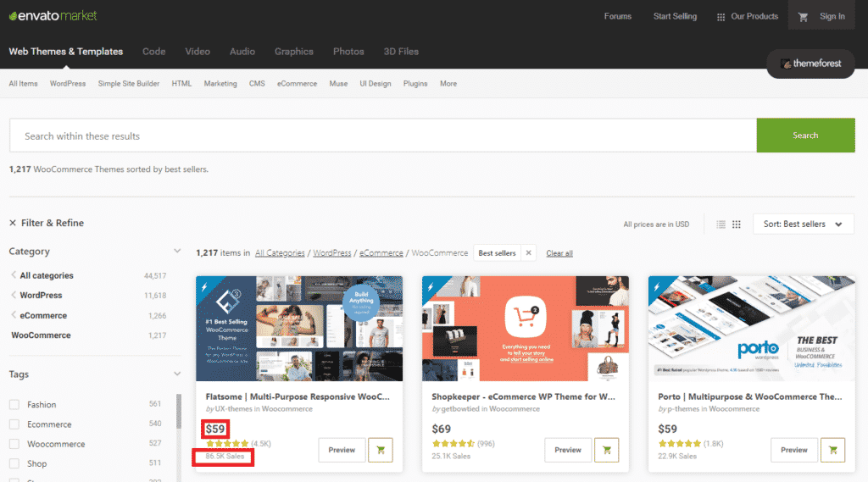Switch to list view layout
This screenshot has height=482, width=868.
pos(721,224)
